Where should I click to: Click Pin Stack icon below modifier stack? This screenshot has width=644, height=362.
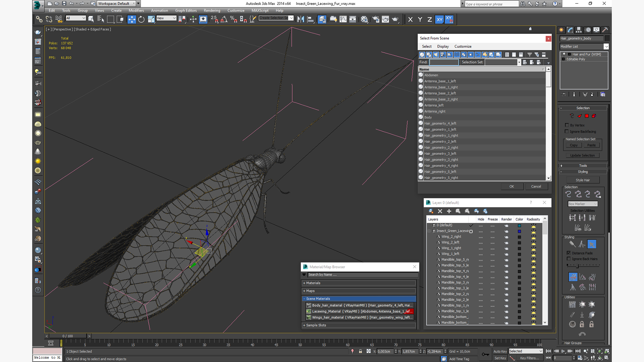click(x=563, y=95)
